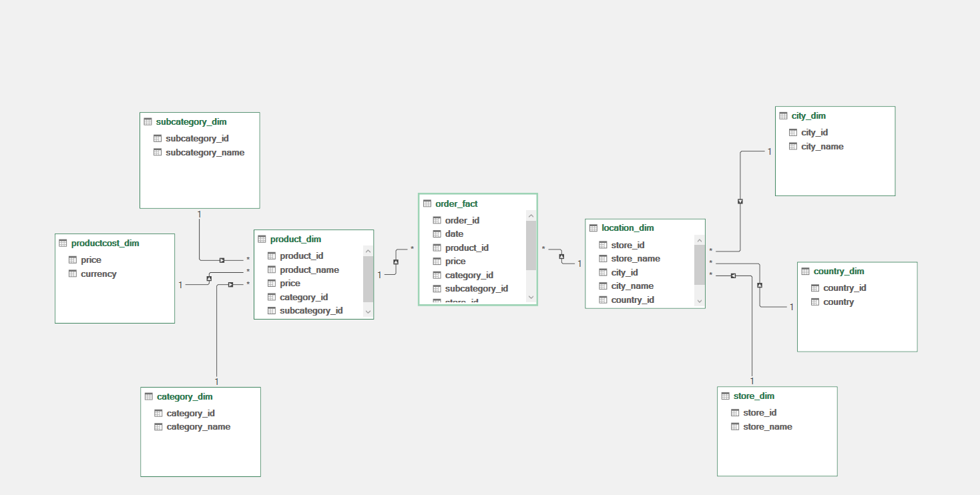The image size is (980, 495).
Task: Click the table icon on city_dim header
Action: coord(783,115)
